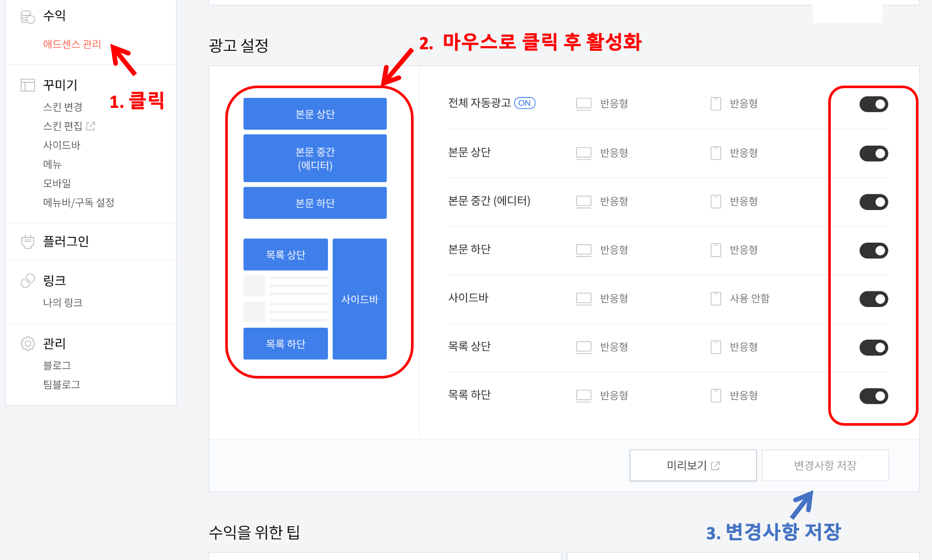Click the blue 목록 상단 preview block
Screen dimensions: 932x560
point(285,255)
